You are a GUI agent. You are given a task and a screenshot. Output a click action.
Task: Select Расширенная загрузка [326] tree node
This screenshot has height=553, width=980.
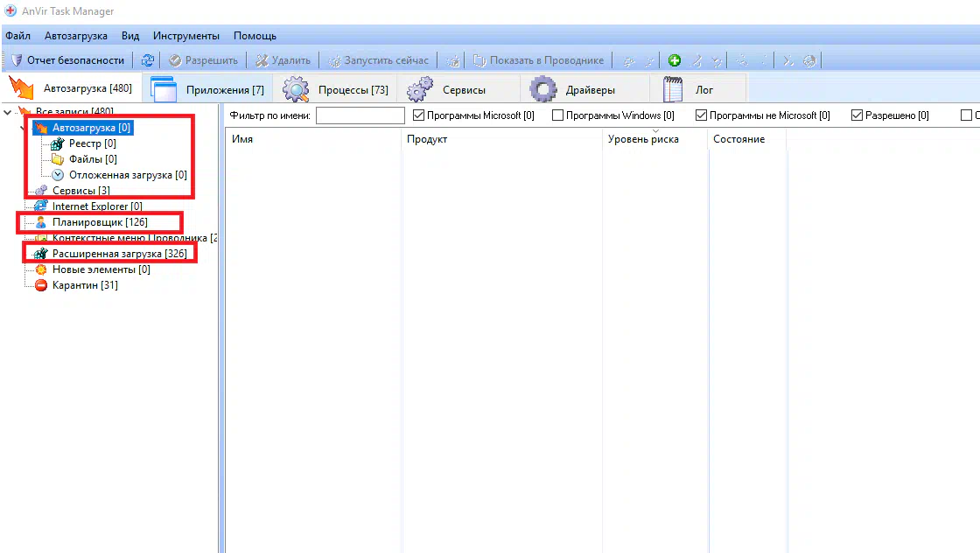[119, 254]
